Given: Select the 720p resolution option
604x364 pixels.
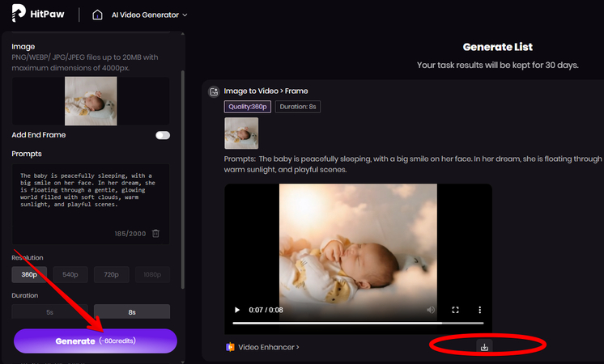Looking at the screenshot, I should [111, 274].
